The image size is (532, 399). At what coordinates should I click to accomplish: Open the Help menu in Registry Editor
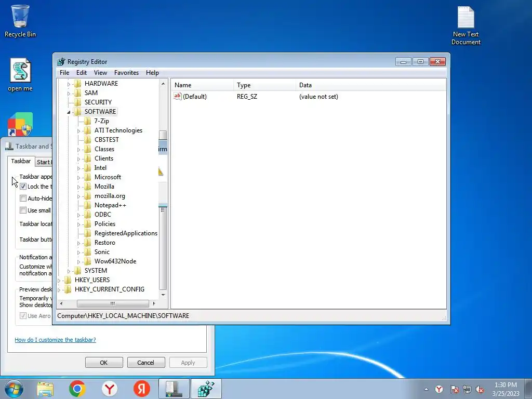pos(152,73)
